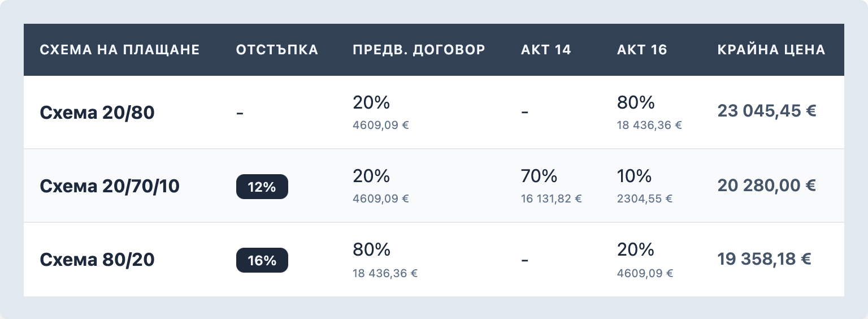Click the Схема на плащане column header
The height and width of the screenshot is (319, 868).
tap(120, 50)
